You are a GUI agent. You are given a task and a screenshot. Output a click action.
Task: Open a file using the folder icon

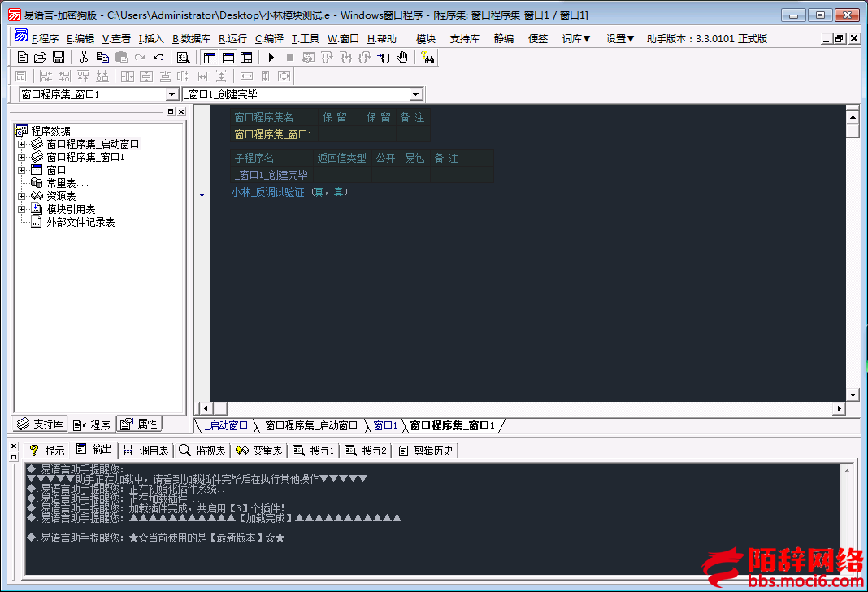(x=40, y=57)
